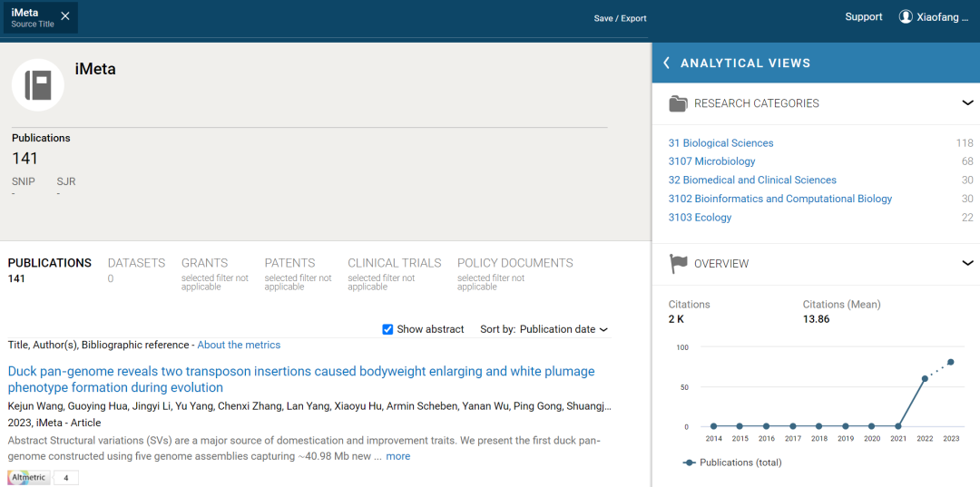Click the SJR metric label
This screenshot has width=980, height=487.
pos(66,181)
